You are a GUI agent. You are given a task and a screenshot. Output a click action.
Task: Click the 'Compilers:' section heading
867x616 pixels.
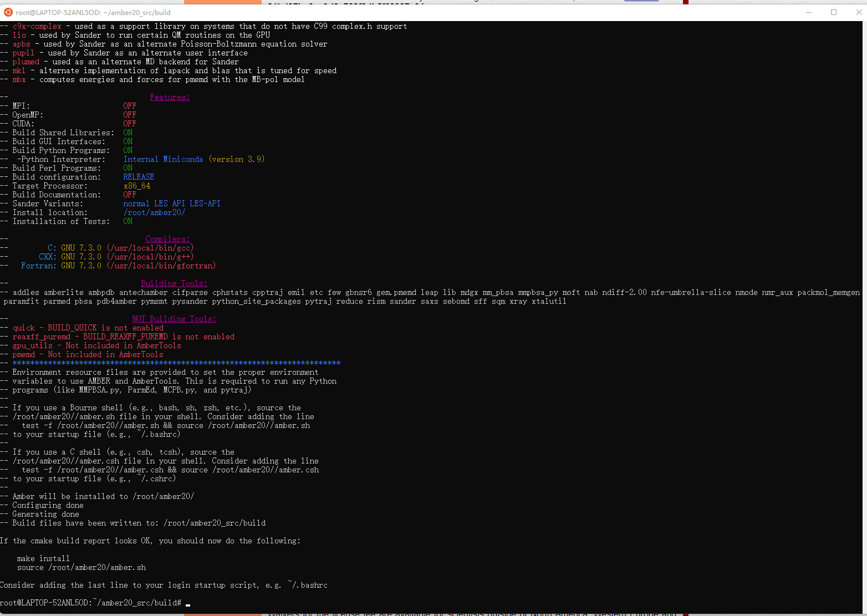[x=167, y=239]
